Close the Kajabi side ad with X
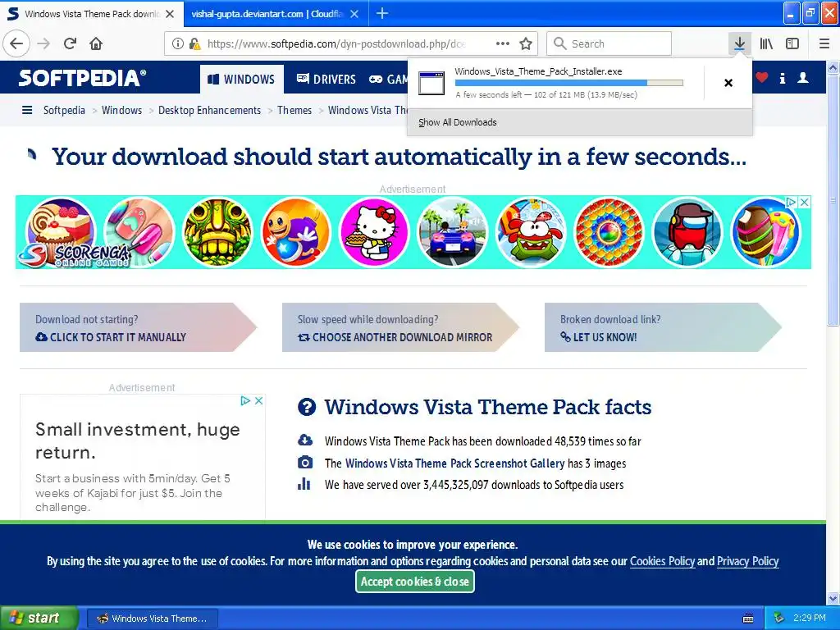 click(258, 400)
